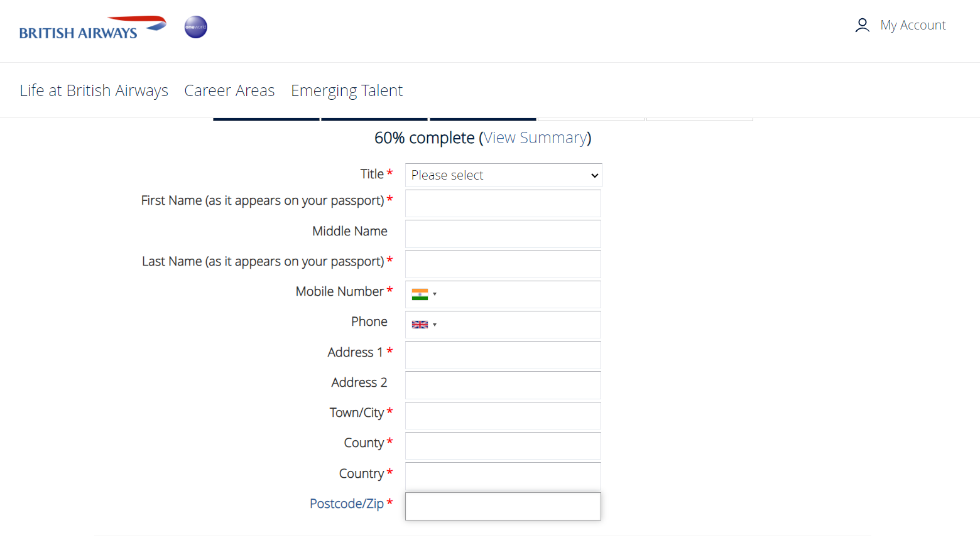Open the UK flag country selector
The height and width of the screenshot is (550, 980).
click(424, 325)
